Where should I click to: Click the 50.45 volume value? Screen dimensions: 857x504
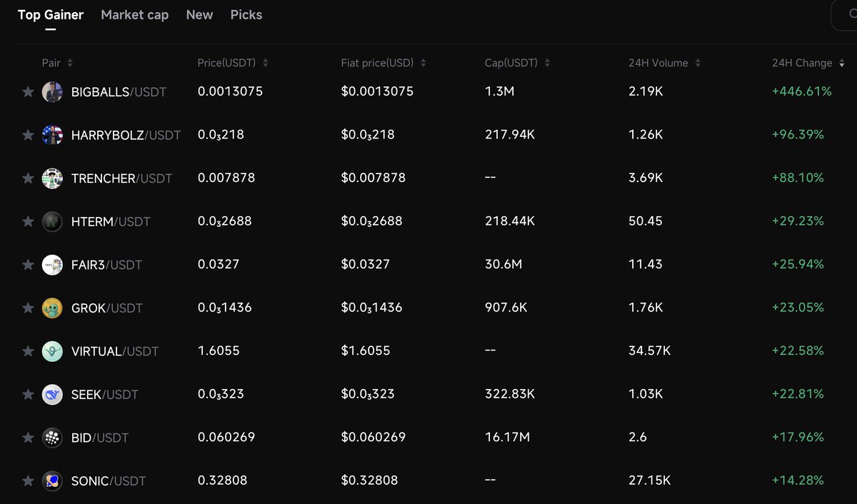click(x=645, y=221)
